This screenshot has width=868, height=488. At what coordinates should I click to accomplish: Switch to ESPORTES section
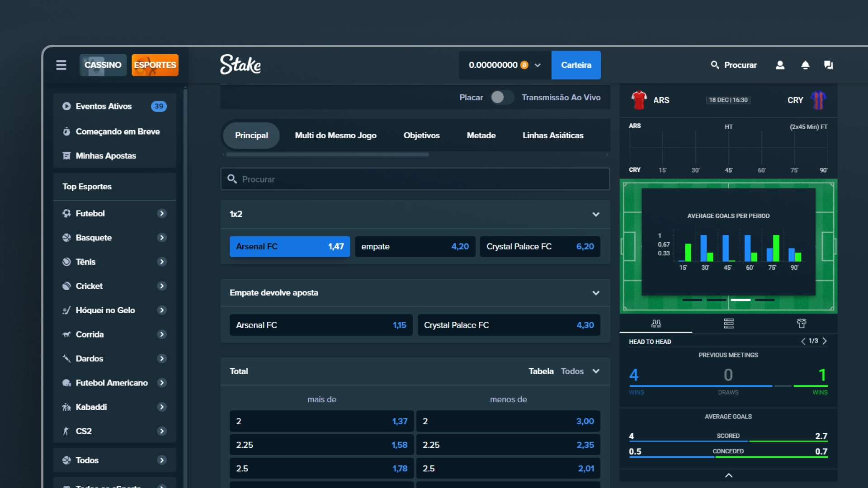pyautogui.click(x=155, y=65)
